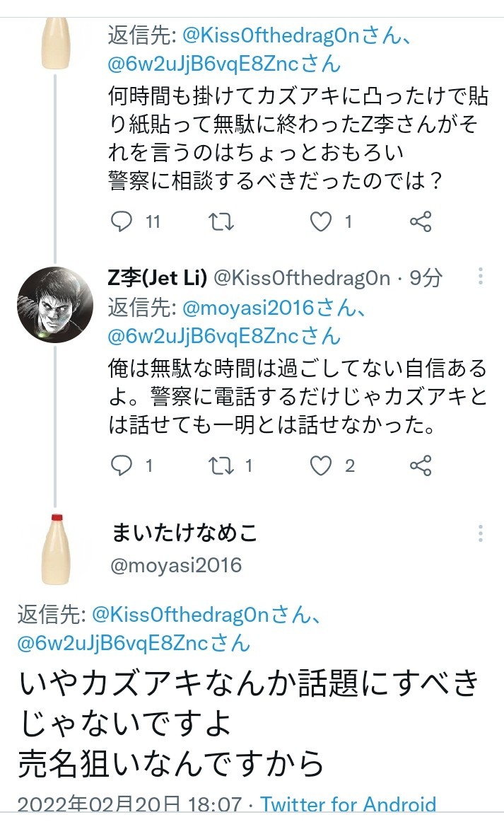Viewport: 504px width, 822px height.
Task: Open Twitter for Android source link
Action: 348,805
